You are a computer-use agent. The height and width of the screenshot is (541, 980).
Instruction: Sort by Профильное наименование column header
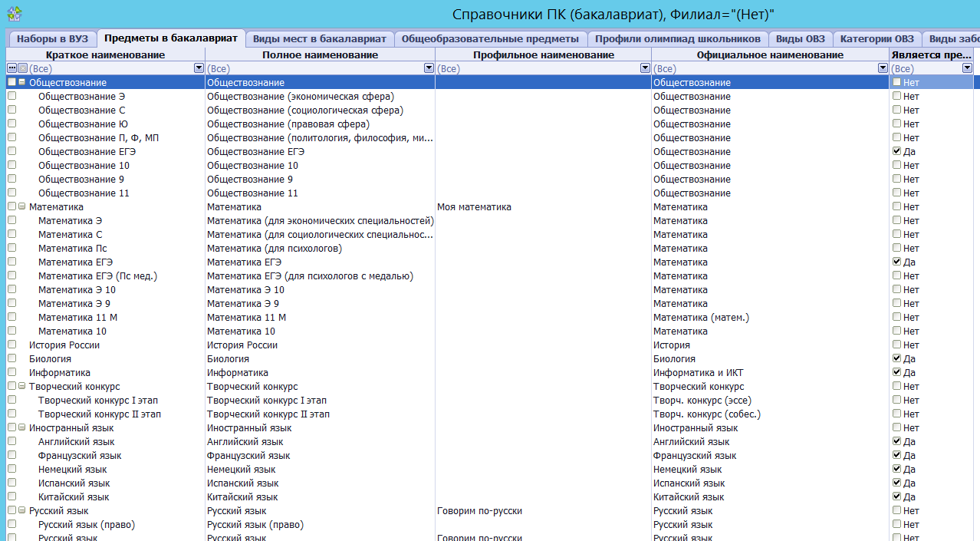click(x=543, y=54)
